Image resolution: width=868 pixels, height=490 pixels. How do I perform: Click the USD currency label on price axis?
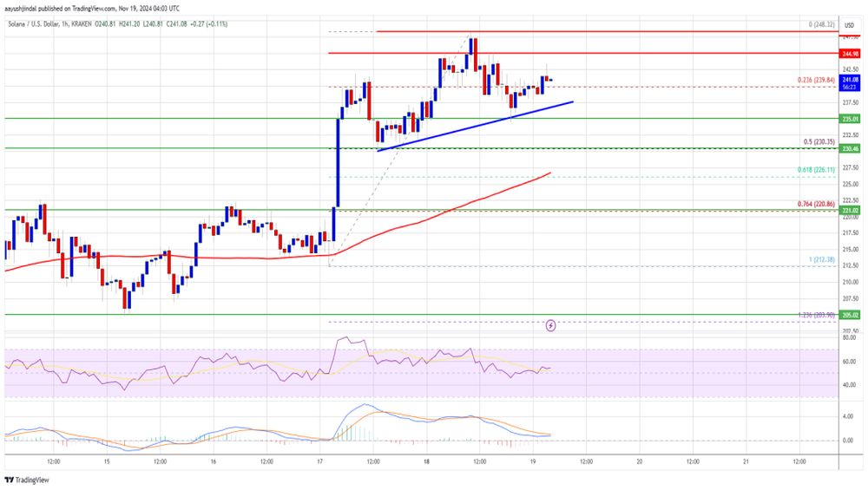pyautogui.click(x=849, y=25)
